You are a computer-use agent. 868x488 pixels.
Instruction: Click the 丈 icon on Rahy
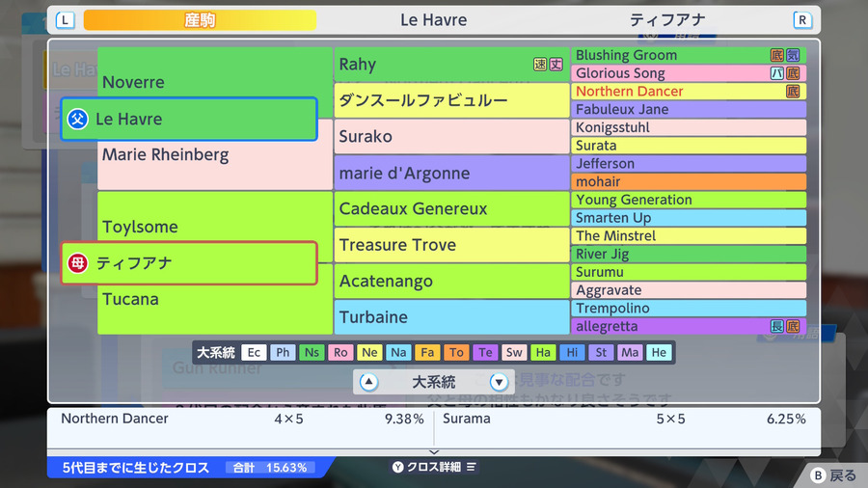tap(556, 65)
